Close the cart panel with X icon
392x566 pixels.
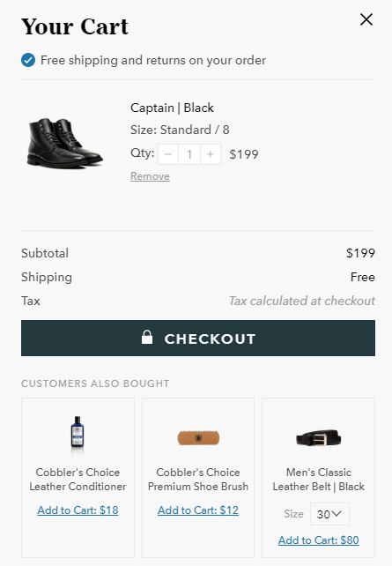[x=366, y=19]
